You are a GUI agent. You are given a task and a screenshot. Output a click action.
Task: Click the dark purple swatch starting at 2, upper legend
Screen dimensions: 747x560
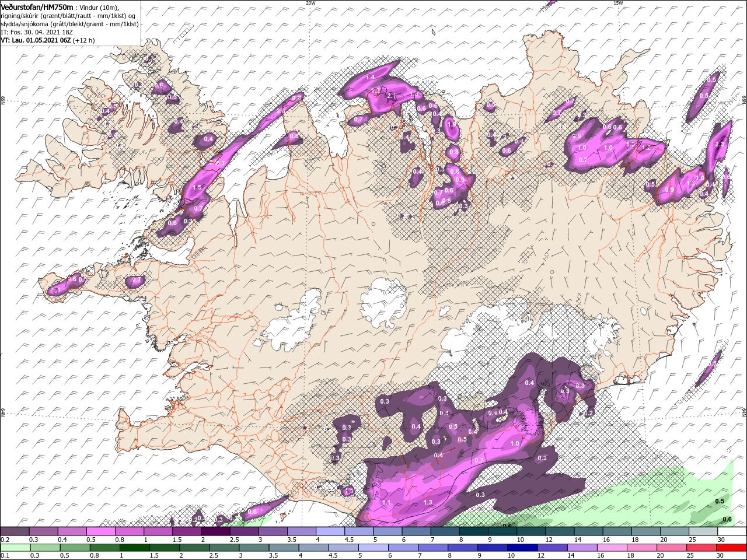(215, 531)
